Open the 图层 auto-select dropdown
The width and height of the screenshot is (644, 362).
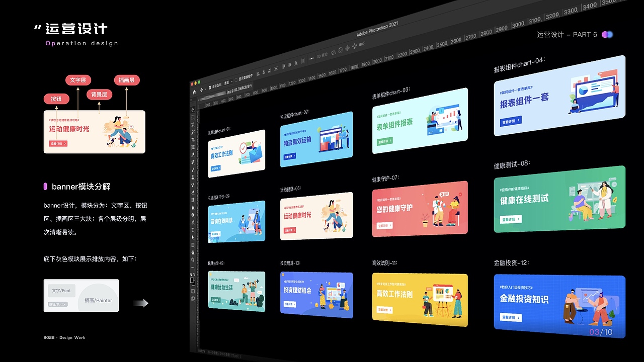pyautogui.click(x=228, y=82)
